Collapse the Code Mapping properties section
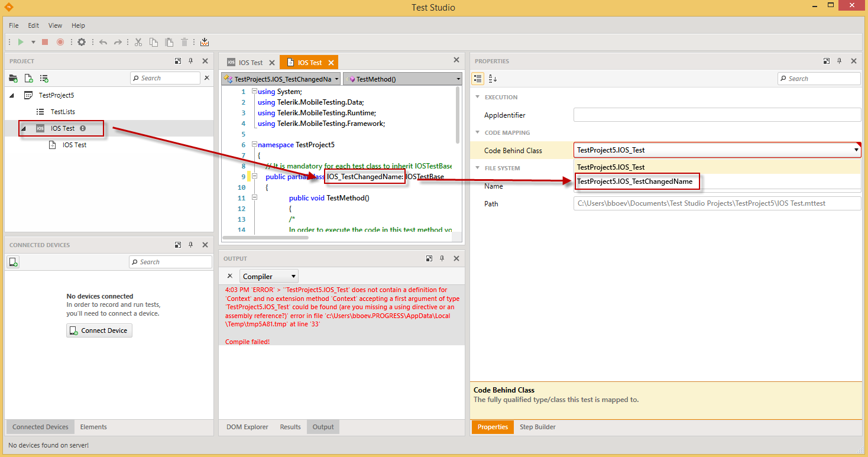This screenshot has height=457, width=868. [x=477, y=132]
